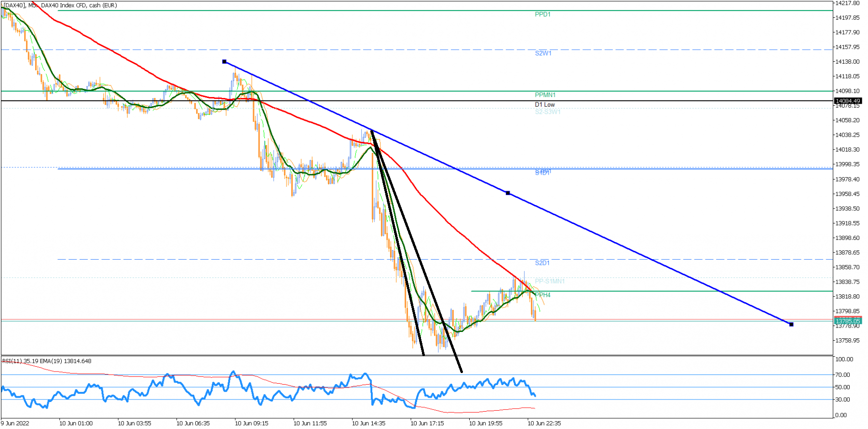Image resolution: width=868 pixels, height=429 pixels.
Task: Click the RSI 50.00 level value
Action: click(842, 387)
